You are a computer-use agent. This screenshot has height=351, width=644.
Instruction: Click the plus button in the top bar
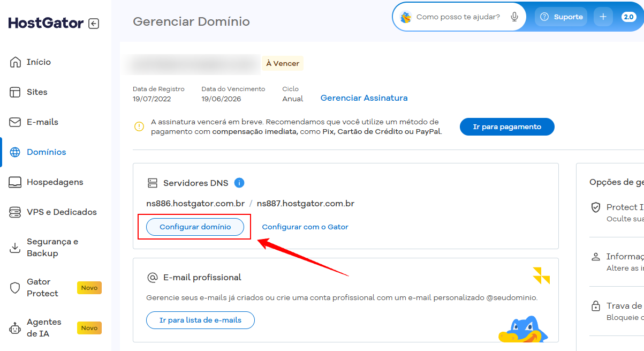[603, 17]
